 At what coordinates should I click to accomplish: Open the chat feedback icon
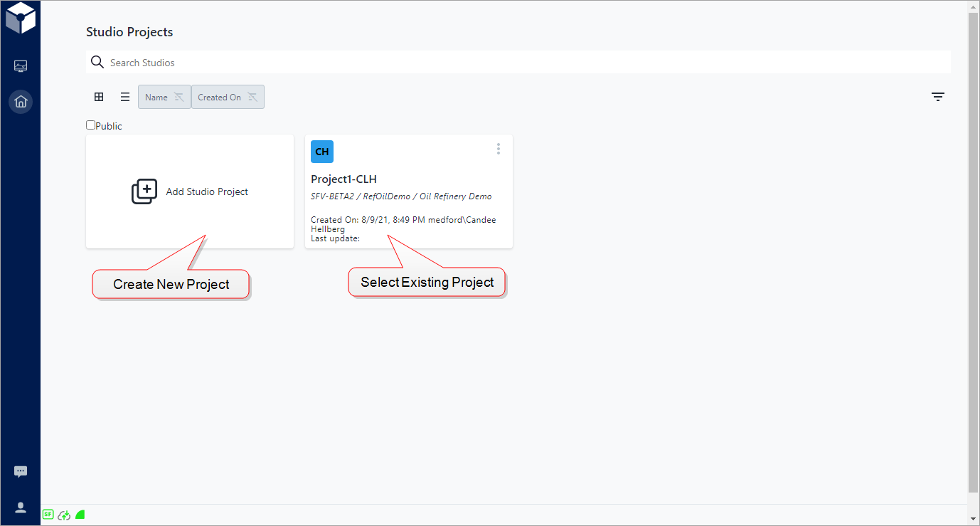(x=20, y=470)
